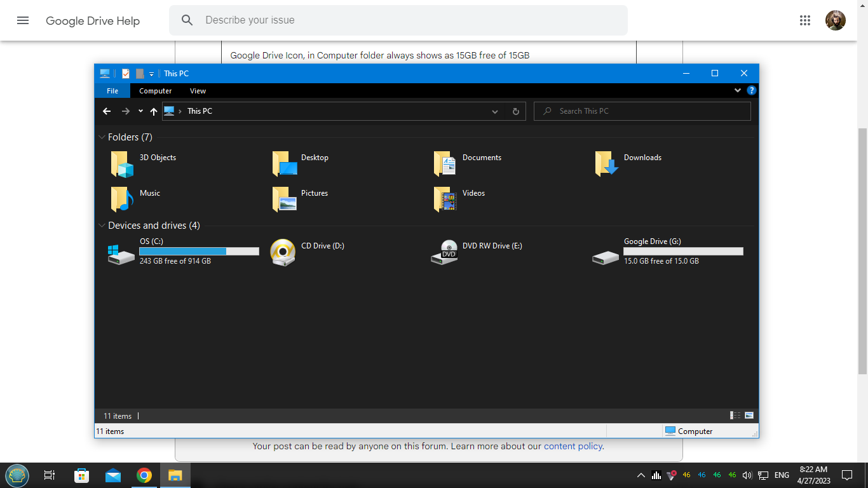Click the volume speaker tray icon
The image size is (868, 488).
click(x=747, y=475)
